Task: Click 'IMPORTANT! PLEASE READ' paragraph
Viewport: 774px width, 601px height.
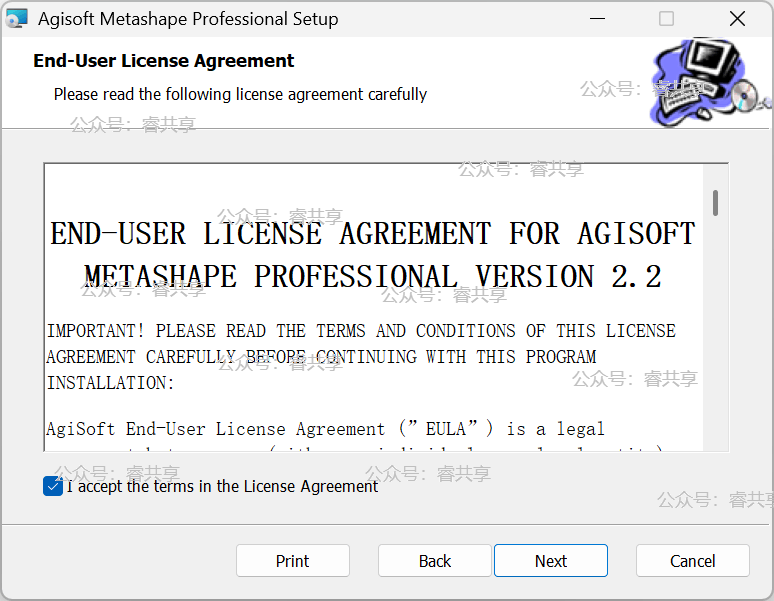Action: coord(361,357)
